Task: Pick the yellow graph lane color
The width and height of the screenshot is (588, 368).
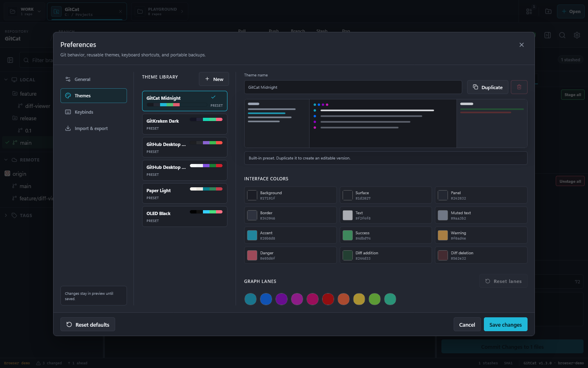Action: [359, 299]
